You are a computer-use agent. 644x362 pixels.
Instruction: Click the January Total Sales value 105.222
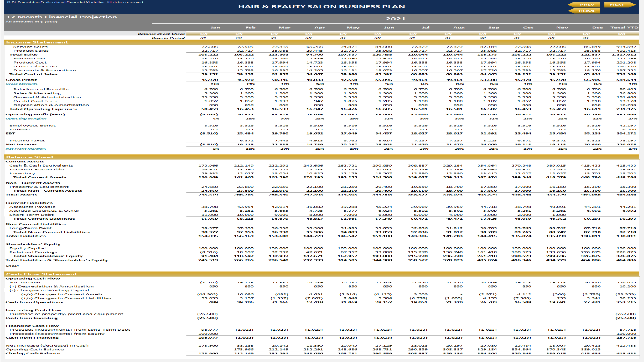208,55
